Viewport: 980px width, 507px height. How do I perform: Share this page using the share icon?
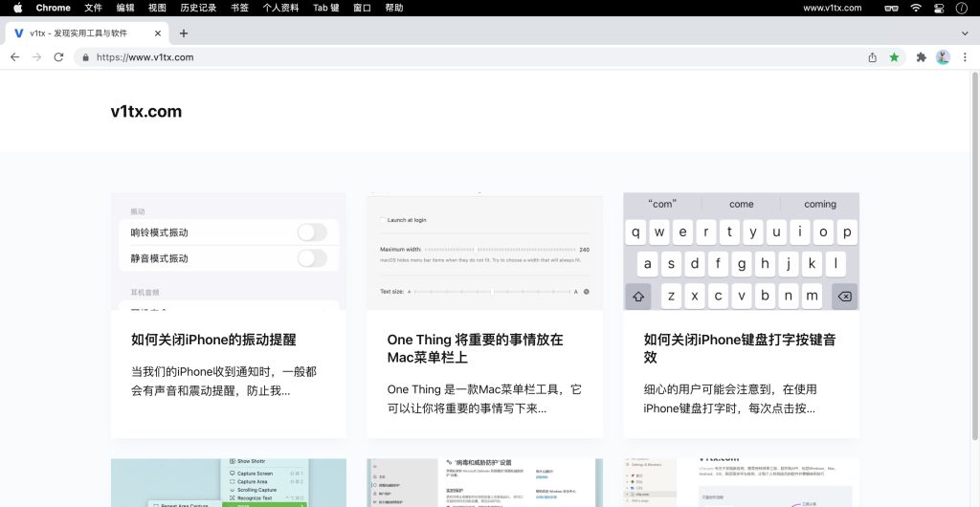pos(873,56)
